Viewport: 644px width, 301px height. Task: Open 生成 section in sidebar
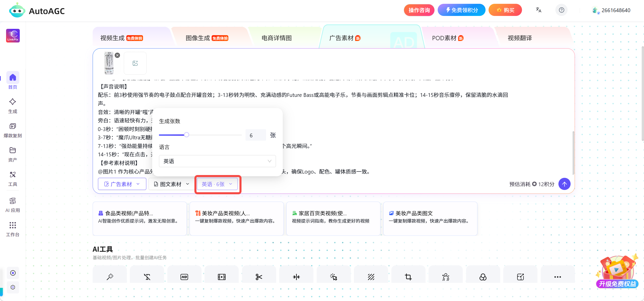(x=13, y=106)
